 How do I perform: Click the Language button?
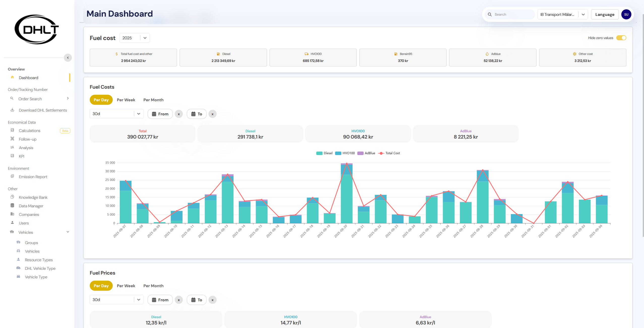(x=605, y=14)
